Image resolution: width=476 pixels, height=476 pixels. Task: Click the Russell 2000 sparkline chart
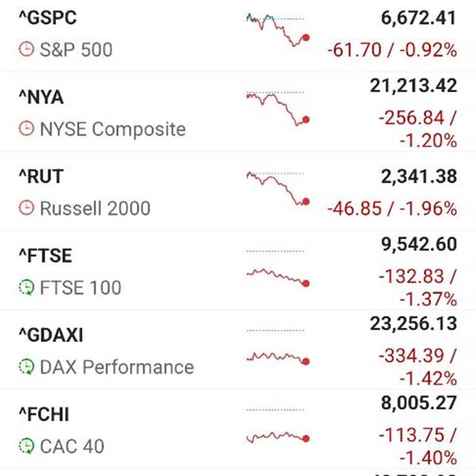point(278,189)
